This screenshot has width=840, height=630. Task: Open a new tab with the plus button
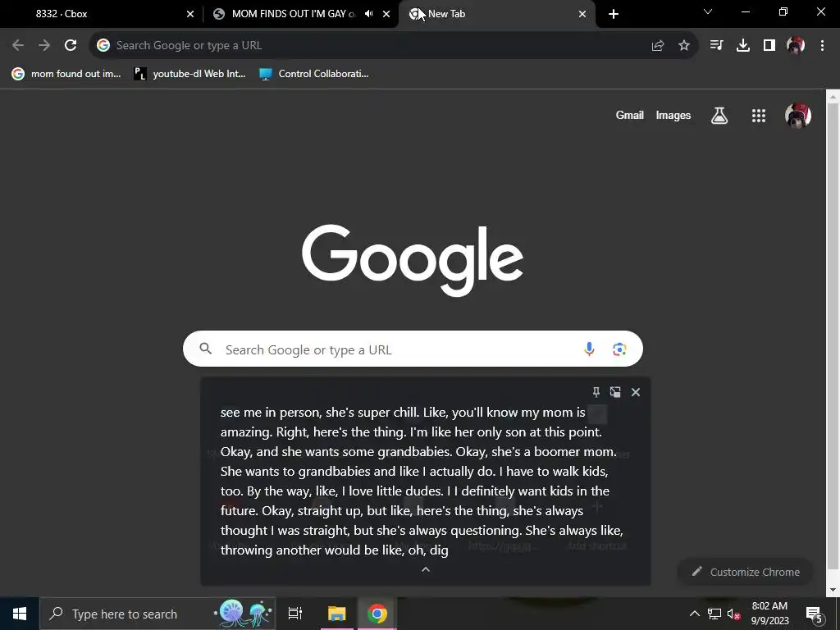click(614, 14)
